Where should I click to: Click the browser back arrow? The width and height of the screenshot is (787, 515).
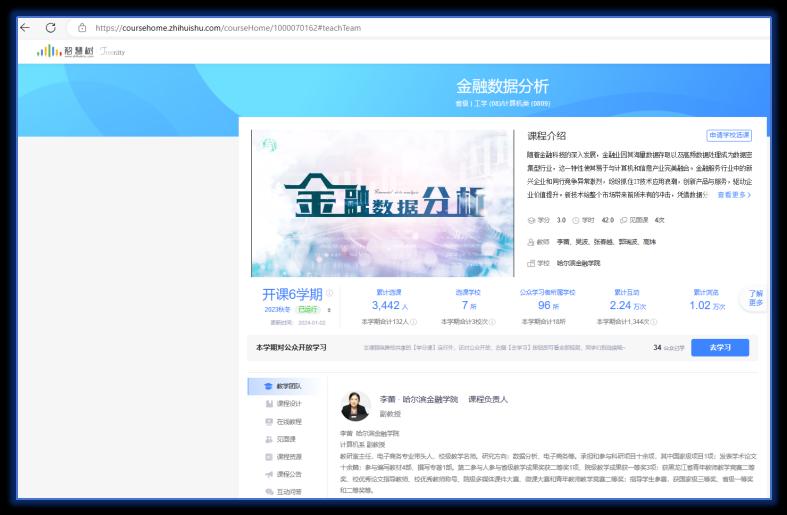point(25,28)
